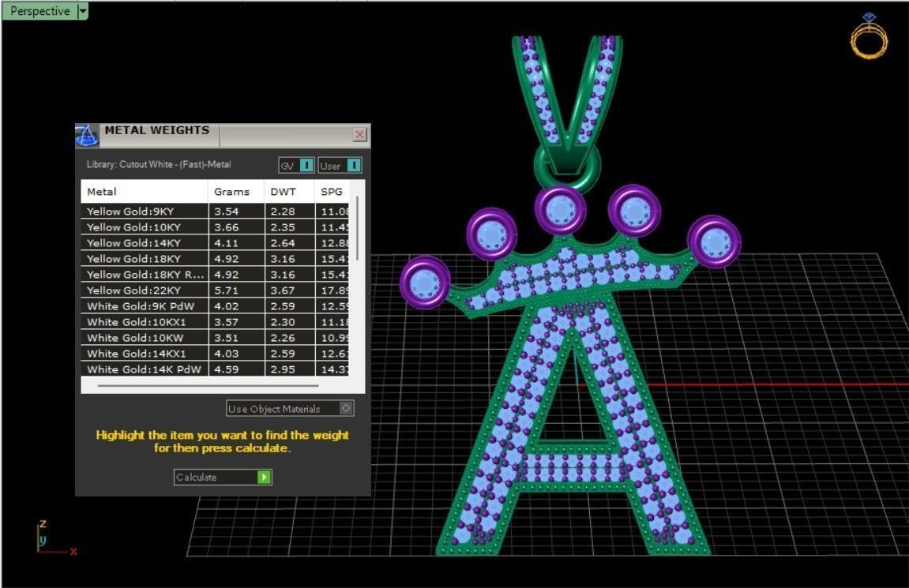This screenshot has height=588, width=909.
Task: Click the 5.71 grams value
Action: click(226, 290)
